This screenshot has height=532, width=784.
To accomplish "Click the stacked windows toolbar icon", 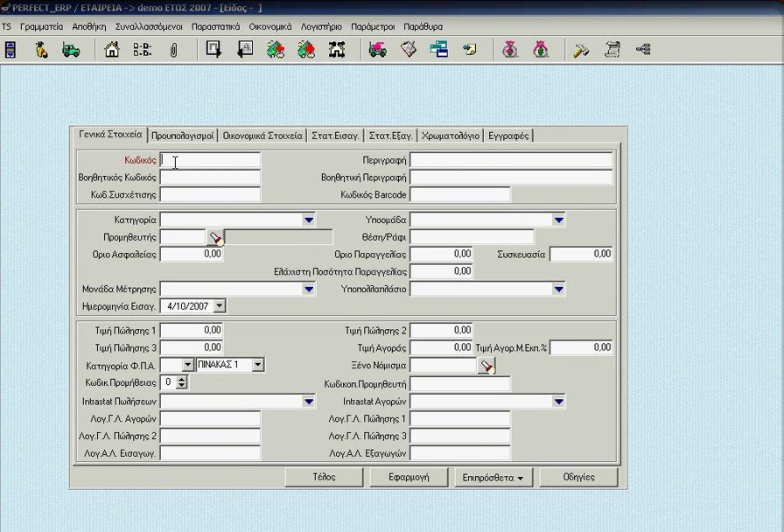I will pyautogui.click(x=439, y=49).
